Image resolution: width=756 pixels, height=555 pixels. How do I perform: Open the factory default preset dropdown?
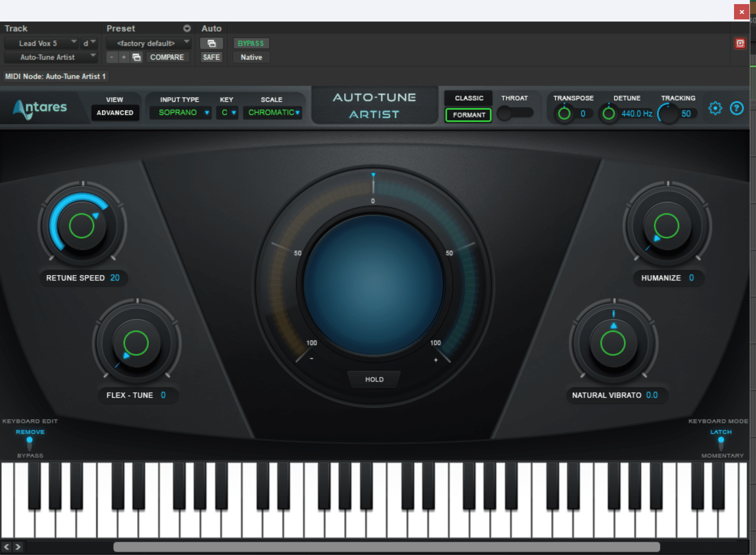point(149,43)
